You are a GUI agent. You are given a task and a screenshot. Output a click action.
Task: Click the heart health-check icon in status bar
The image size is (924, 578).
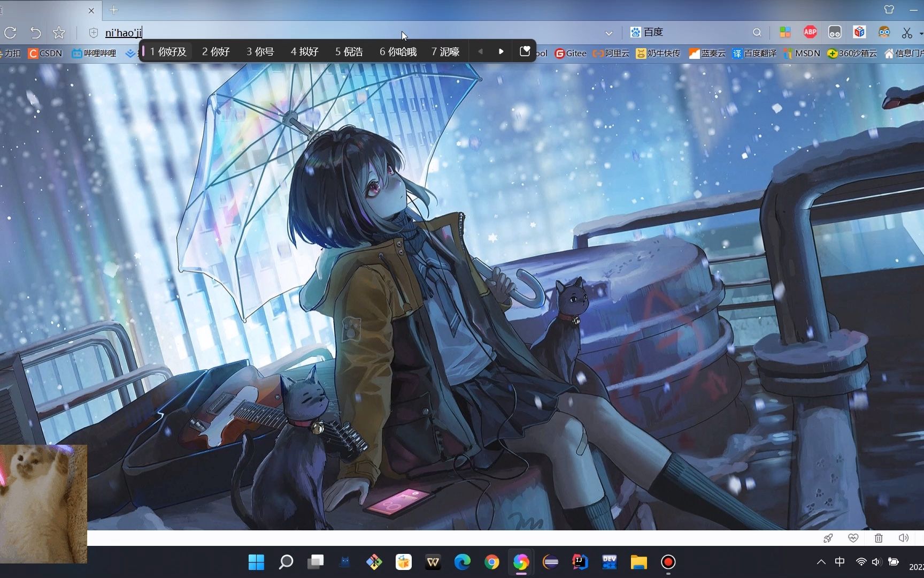(x=853, y=538)
